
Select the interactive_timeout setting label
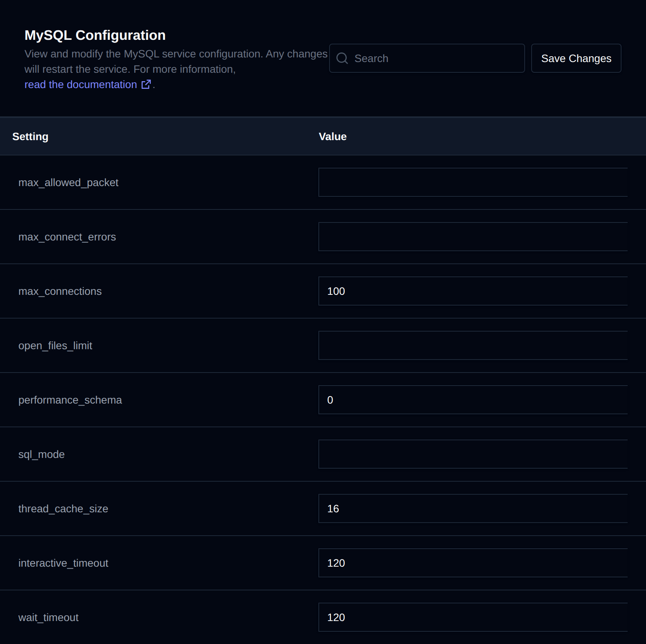63,563
